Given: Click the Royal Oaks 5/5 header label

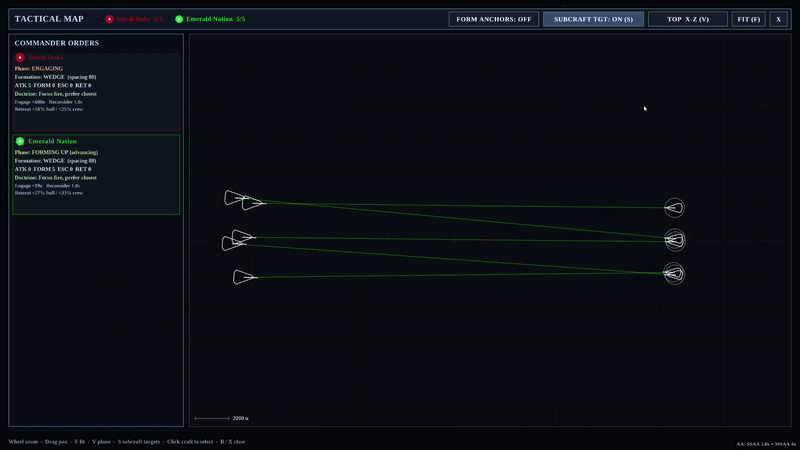Looking at the screenshot, I should tap(139, 19).
